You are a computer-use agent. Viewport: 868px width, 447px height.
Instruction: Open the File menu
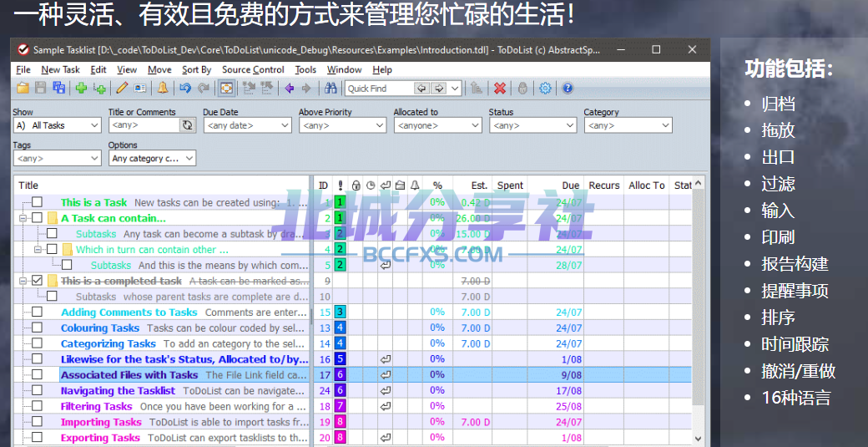(x=23, y=70)
